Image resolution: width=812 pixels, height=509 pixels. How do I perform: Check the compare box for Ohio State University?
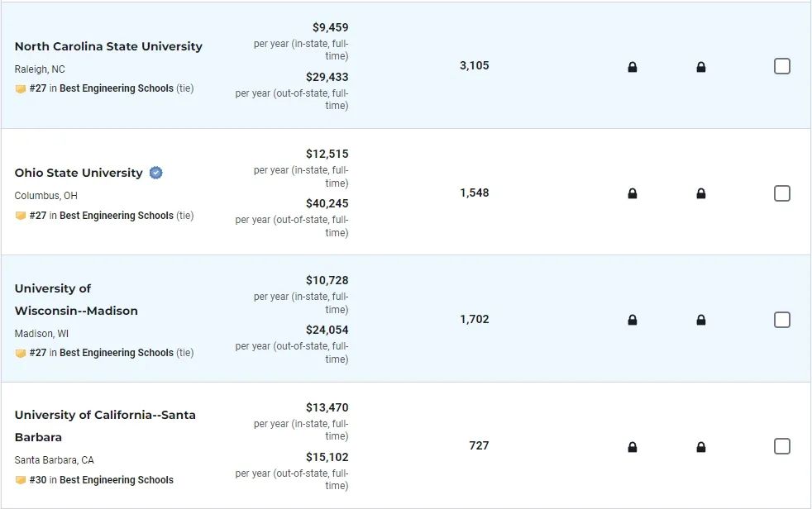pos(782,193)
